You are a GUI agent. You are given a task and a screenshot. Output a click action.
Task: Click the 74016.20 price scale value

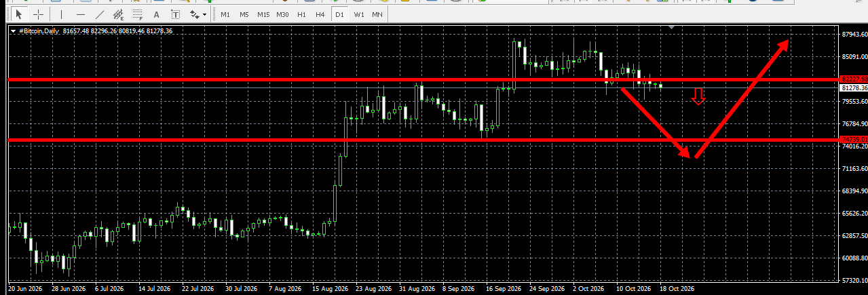tap(854, 146)
